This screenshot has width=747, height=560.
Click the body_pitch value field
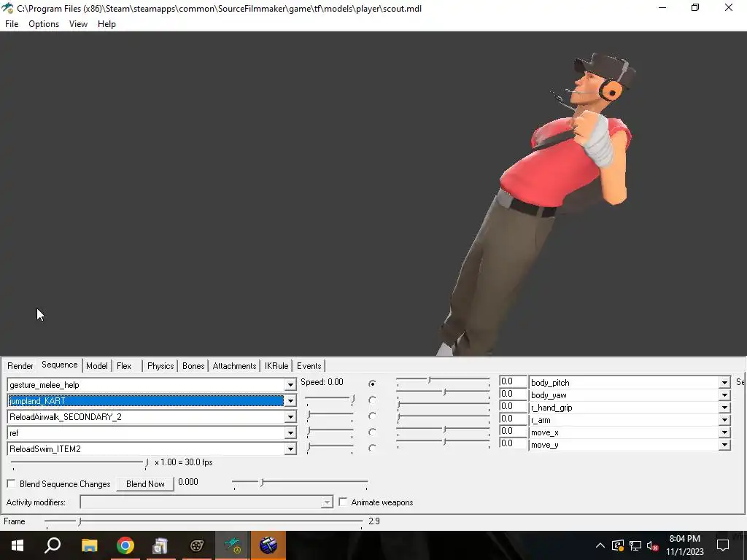(513, 381)
